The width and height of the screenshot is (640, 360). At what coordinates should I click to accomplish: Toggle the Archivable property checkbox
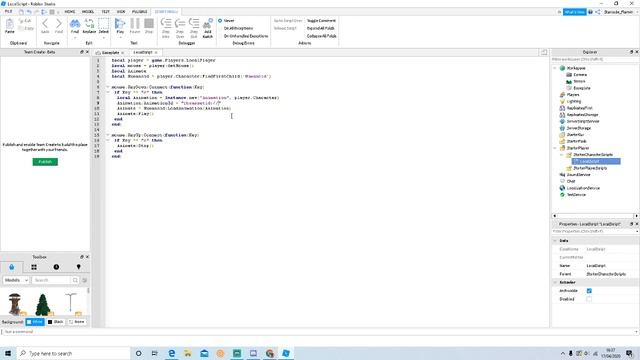point(589,291)
